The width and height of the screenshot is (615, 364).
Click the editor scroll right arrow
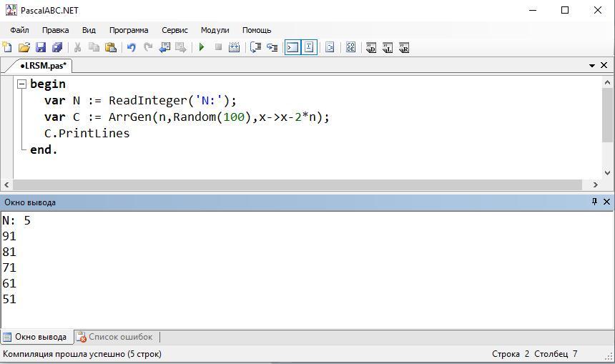coord(596,185)
